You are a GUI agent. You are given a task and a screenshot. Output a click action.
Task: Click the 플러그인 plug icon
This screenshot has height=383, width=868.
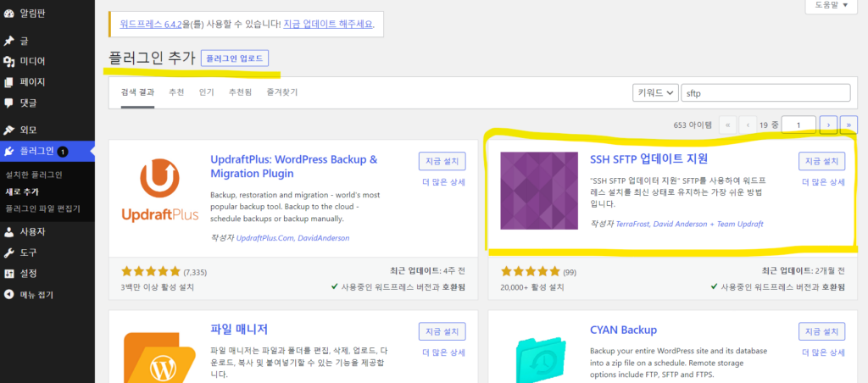[8, 151]
